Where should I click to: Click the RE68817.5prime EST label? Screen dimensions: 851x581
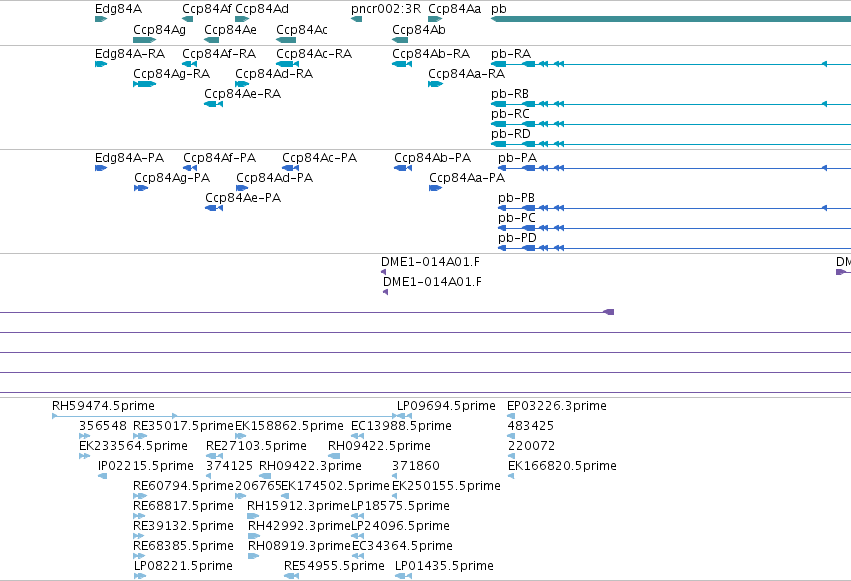pos(183,506)
